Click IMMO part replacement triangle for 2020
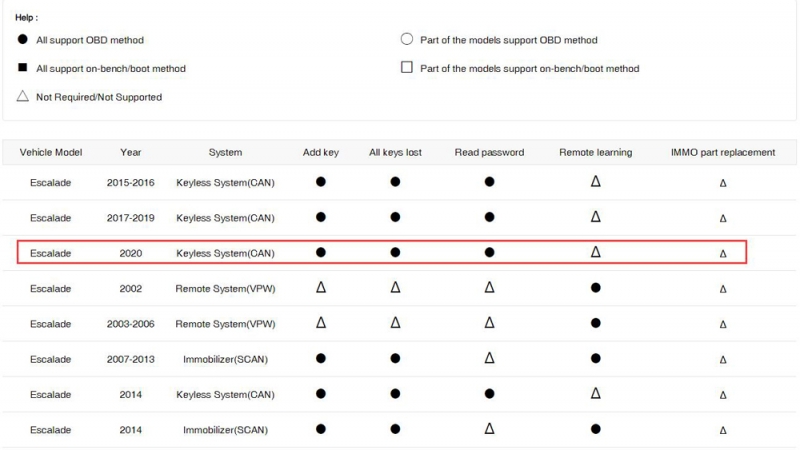 tap(723, 254)
